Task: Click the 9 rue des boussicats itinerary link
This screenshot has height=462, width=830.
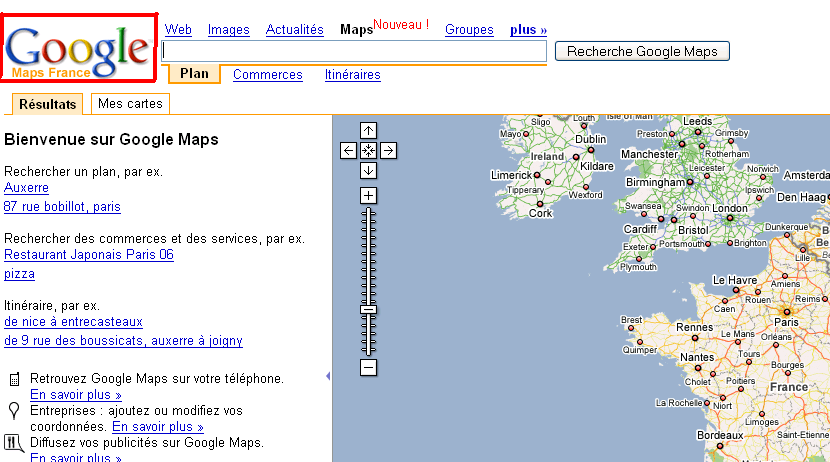Action: tap(123, 341)
